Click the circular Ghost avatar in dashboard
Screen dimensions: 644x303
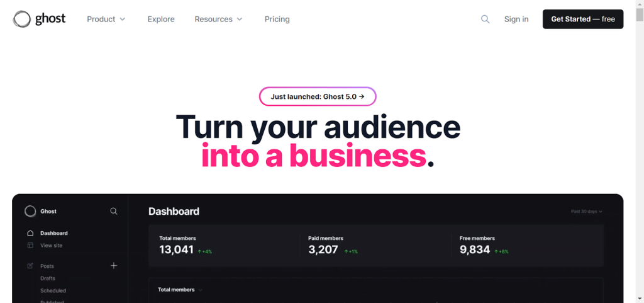coord(30,211)
